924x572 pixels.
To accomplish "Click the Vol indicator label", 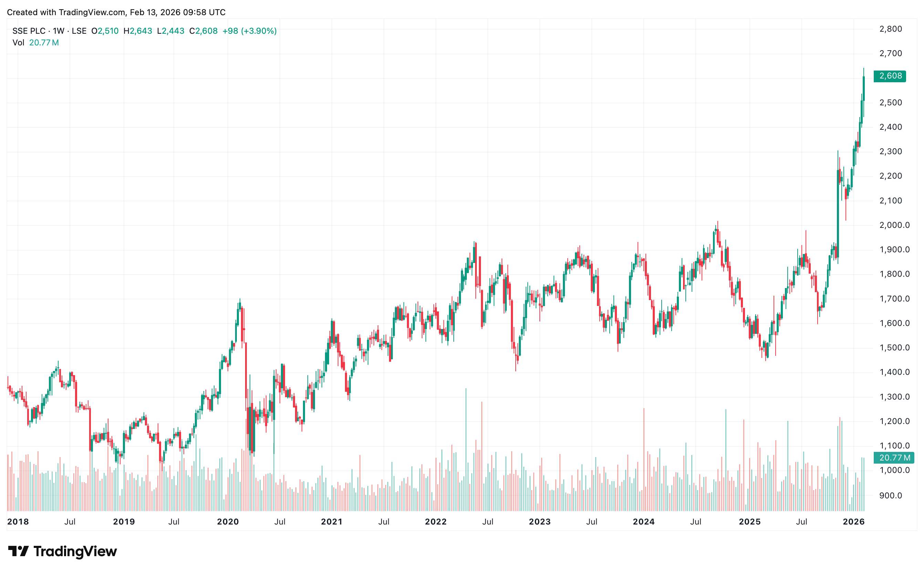I will point(18,43).
